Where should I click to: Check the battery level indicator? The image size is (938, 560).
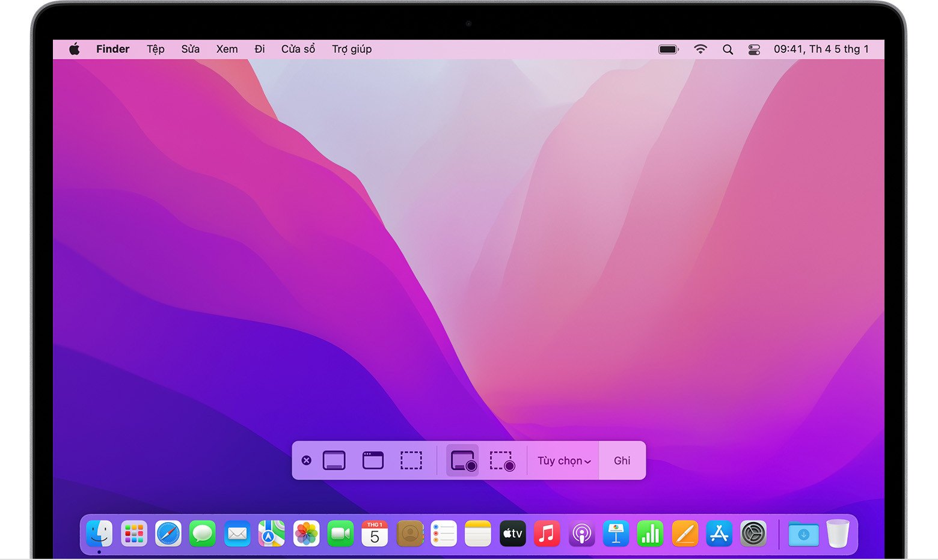tap(668, 49)
